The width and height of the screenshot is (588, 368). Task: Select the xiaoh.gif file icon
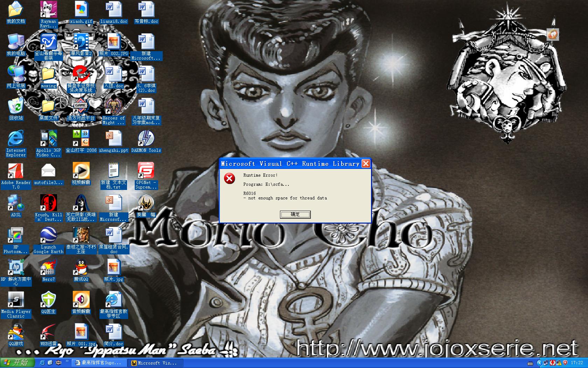tap(81, 13)
